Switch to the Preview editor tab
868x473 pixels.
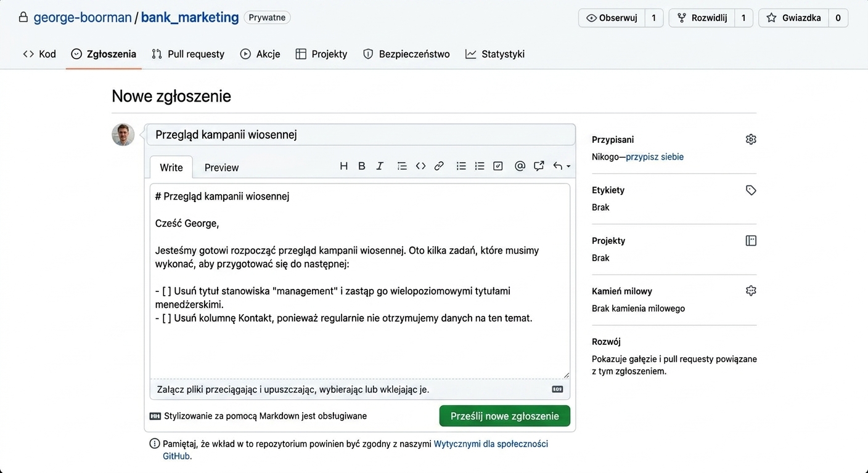point(221,168)
